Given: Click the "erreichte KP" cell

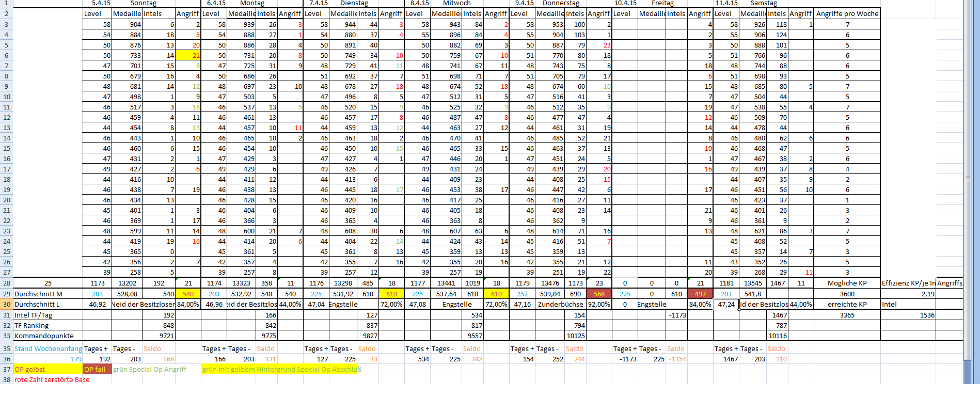Looking at the screenshot, I should click(x=847, y=304).
